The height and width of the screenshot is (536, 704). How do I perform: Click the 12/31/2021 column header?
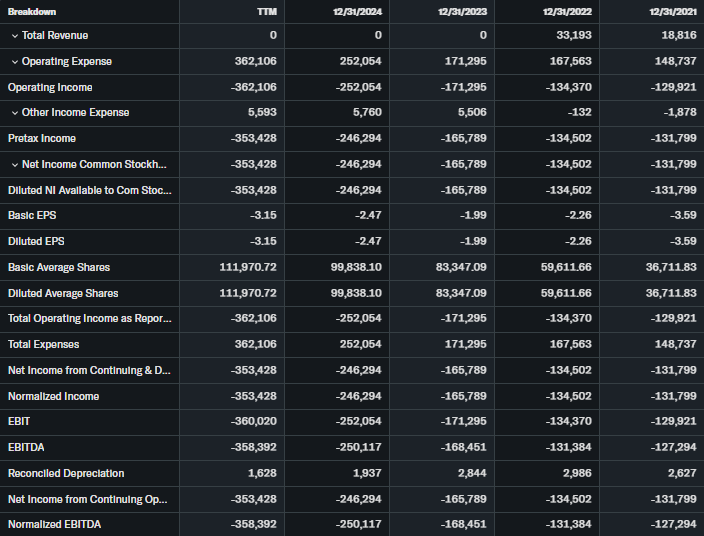click(672, 11)
